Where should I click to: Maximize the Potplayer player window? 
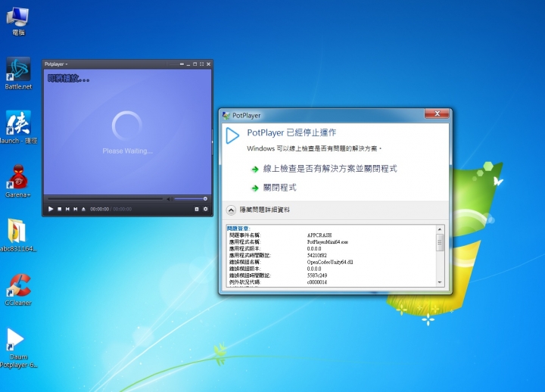[195, 64]
